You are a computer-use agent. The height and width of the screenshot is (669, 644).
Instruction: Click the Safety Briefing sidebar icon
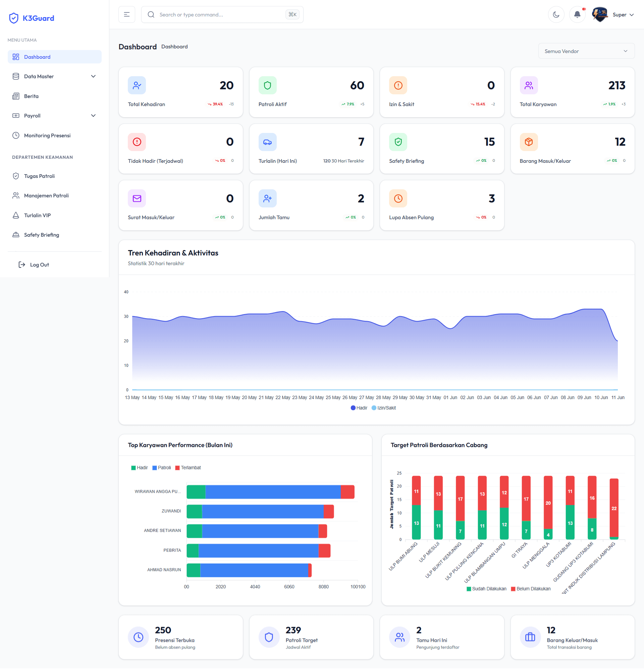pos(16,235)
